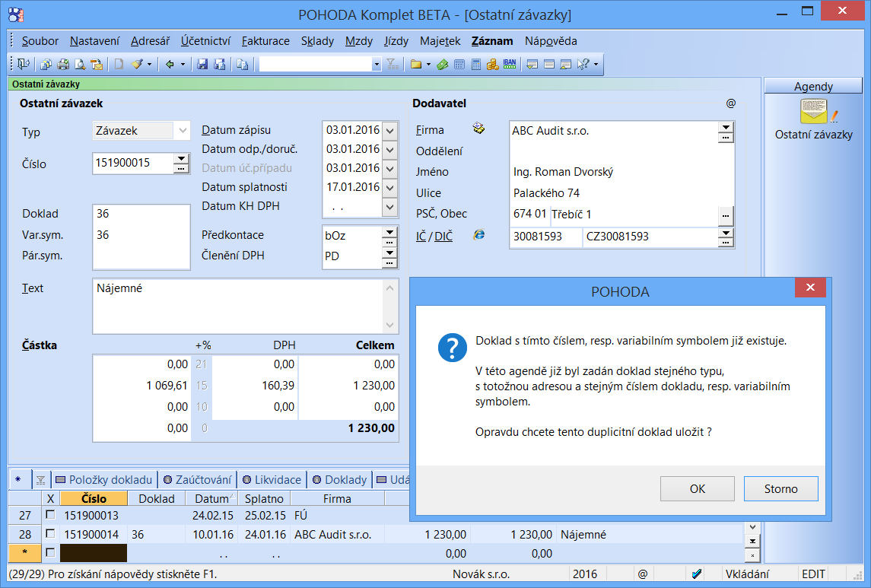The image size is (871, 588).
Task: Open the toolbar search combo box dropdown
Action: point(376,65)
